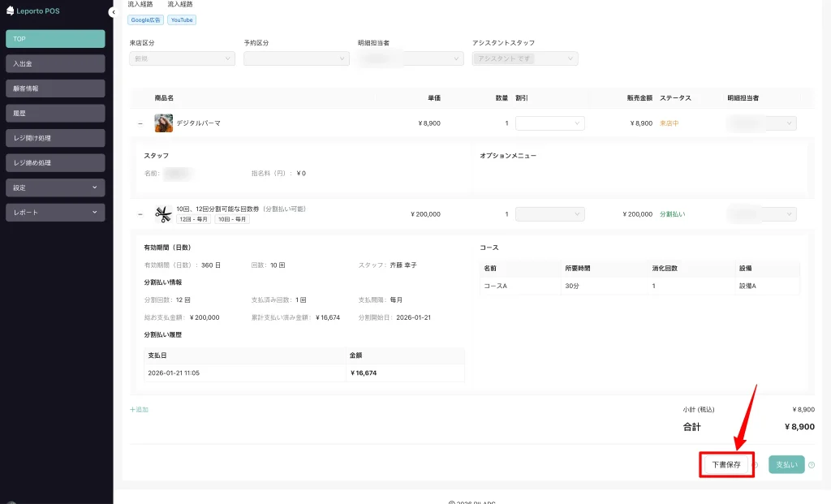831x504 pixels.
Task: Open the 来店区分 dropdown
Action: (x=182, y=58)
